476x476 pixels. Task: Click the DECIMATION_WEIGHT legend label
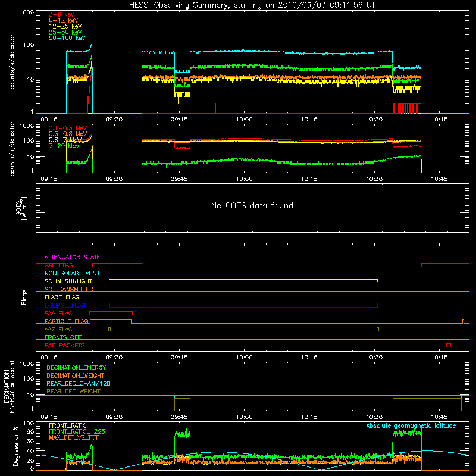click(76, 375)
